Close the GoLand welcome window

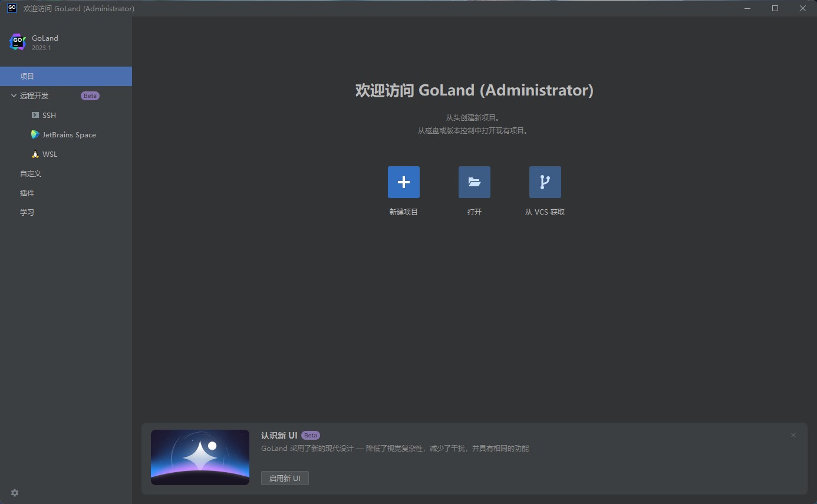(803, 8)
